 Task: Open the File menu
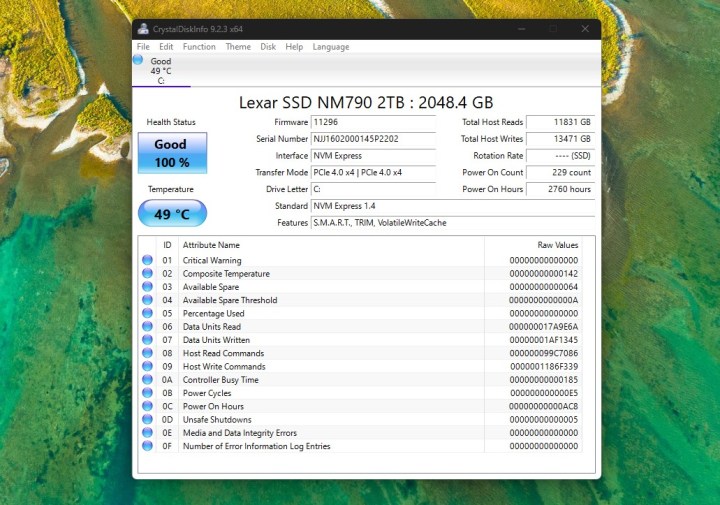pyautogui.click(x=143, y=47)
